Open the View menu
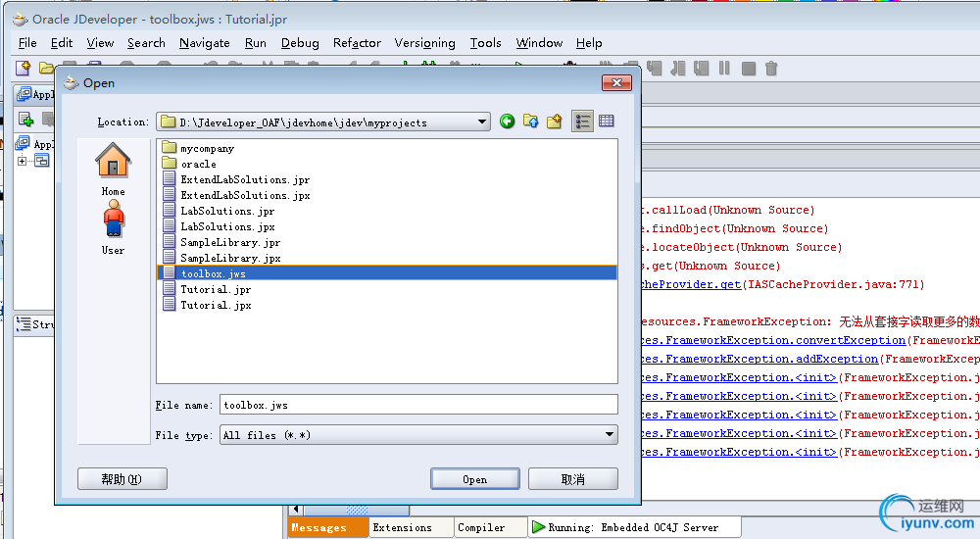 point(100,42)
